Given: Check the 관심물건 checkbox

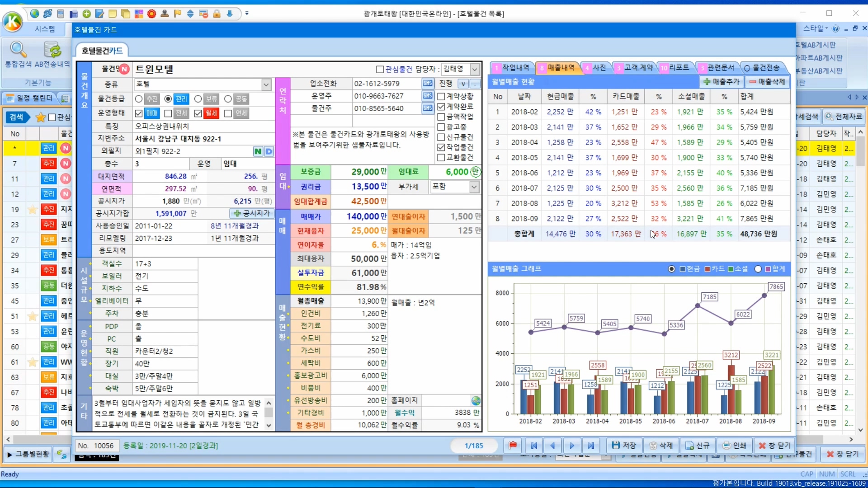Looking at the screenshot, I should [380, 69].
